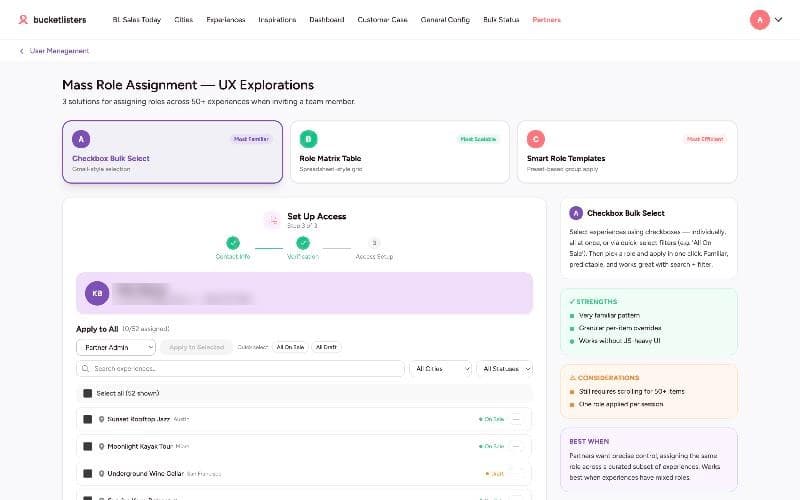Open Cities nav item

184,19
